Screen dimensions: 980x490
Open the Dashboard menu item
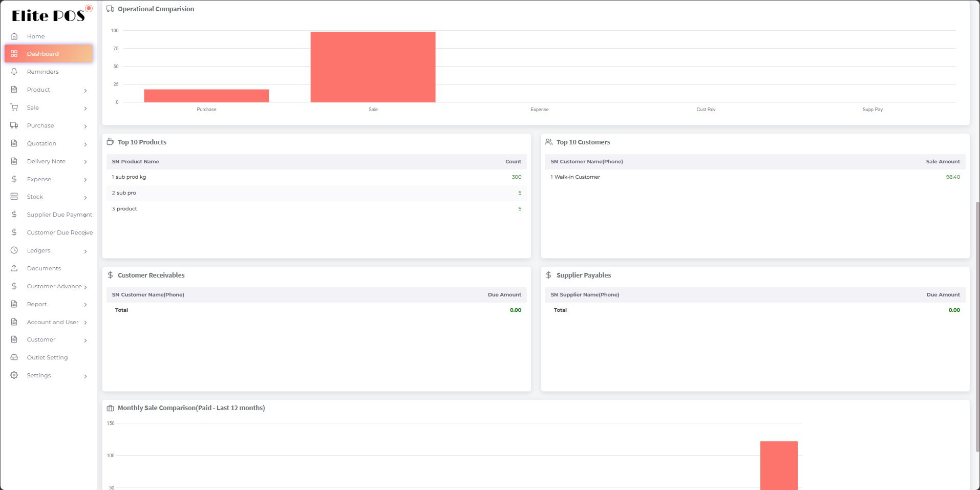pos(49,53)
